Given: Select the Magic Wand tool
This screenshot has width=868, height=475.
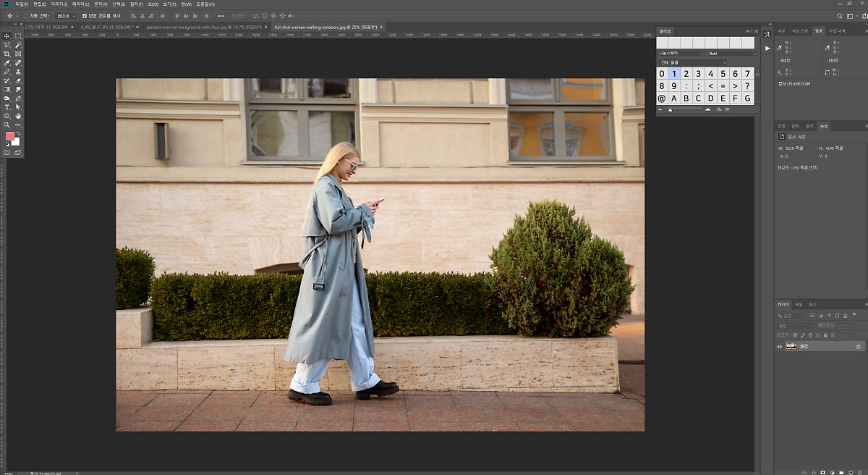Looking at the screenshot, I should (x=18, y=45).
